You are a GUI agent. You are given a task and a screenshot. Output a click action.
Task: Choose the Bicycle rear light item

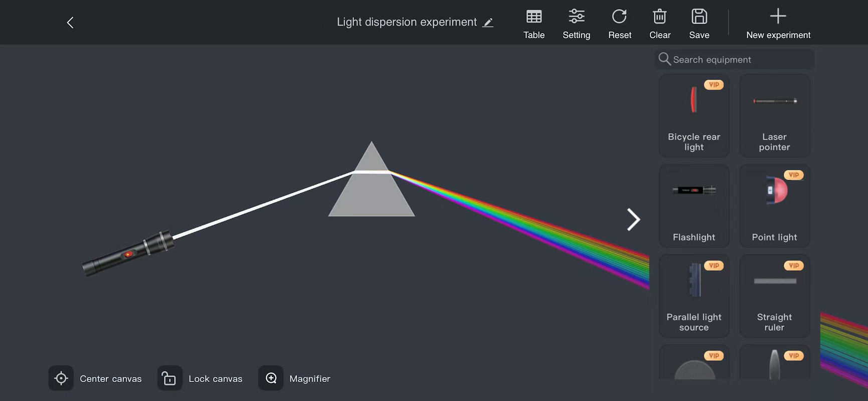pos(694,116)
